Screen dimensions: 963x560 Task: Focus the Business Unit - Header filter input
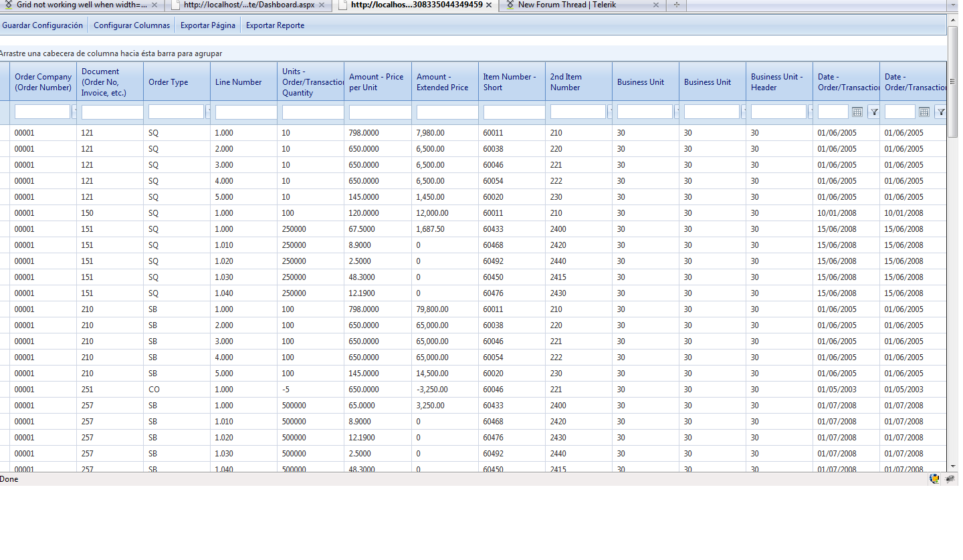[x=778, y=112]
